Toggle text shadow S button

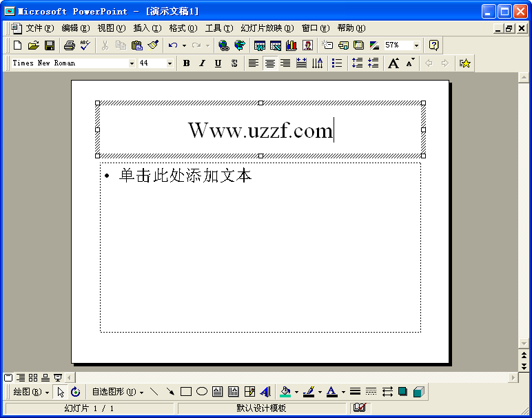pos(234,63)
